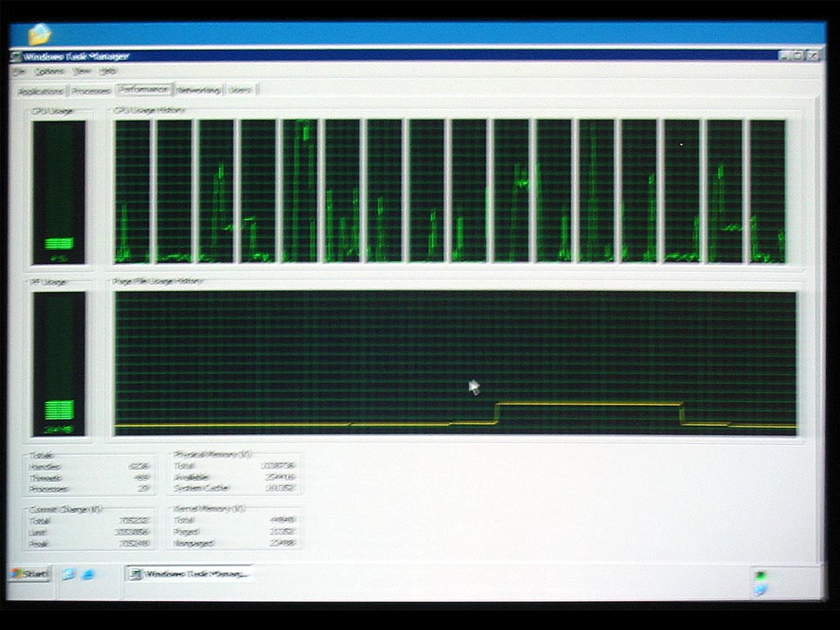
Task: Click Limit under Commit Charge
Action: coord(89,532)
